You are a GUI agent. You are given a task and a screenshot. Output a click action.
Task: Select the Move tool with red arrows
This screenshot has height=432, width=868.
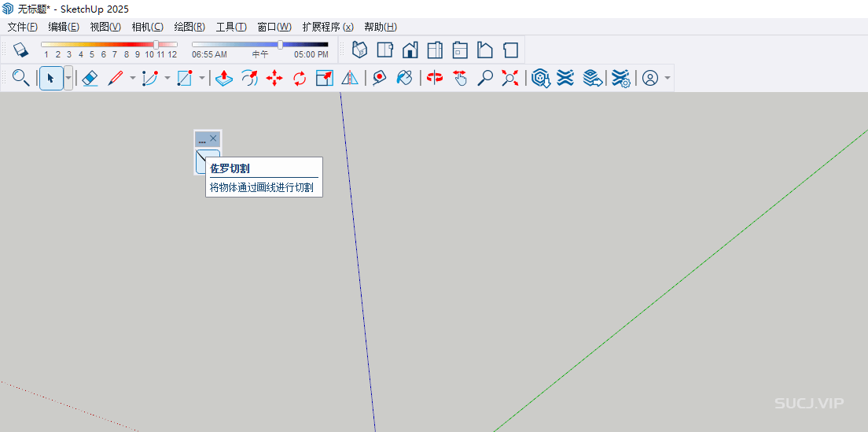274,78
